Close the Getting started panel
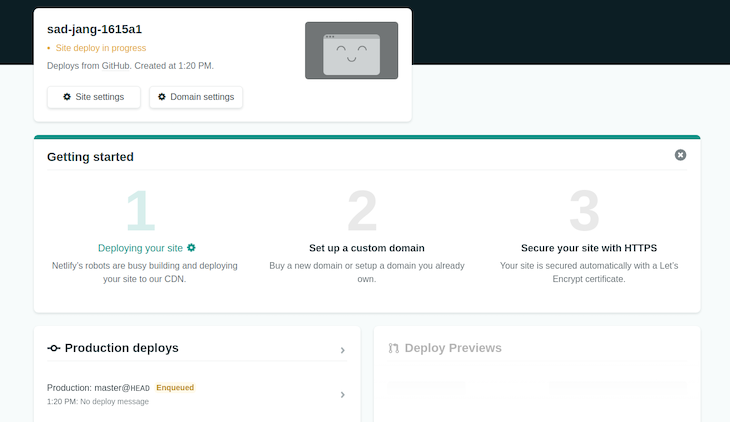The width and height of the screenshot is (730, 422). coord(680,155)
